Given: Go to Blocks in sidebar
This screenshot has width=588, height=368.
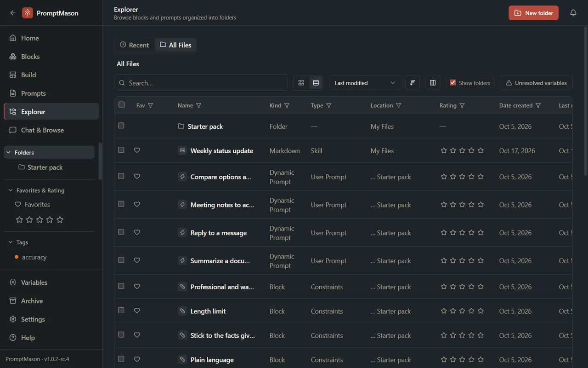Looking at the screenshot, I should (51, 57).
